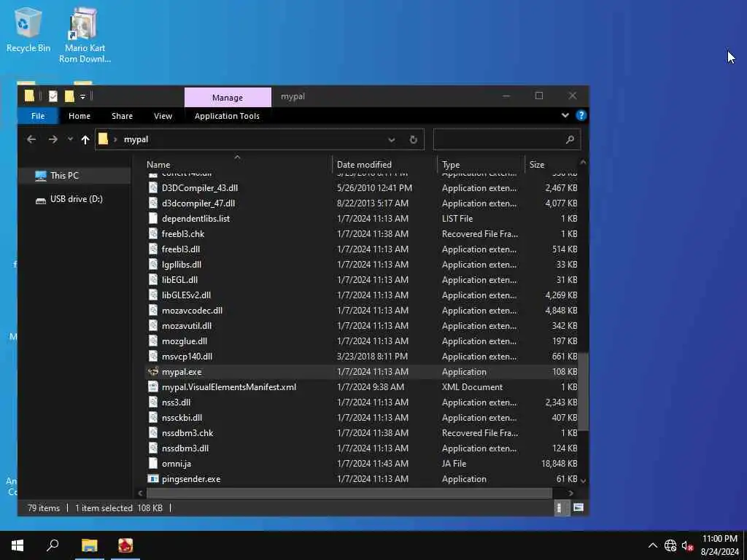This screenshot has height=560, width=747.
Task: Expand the address bar history dropdown
Action: [x=391, y=139]
